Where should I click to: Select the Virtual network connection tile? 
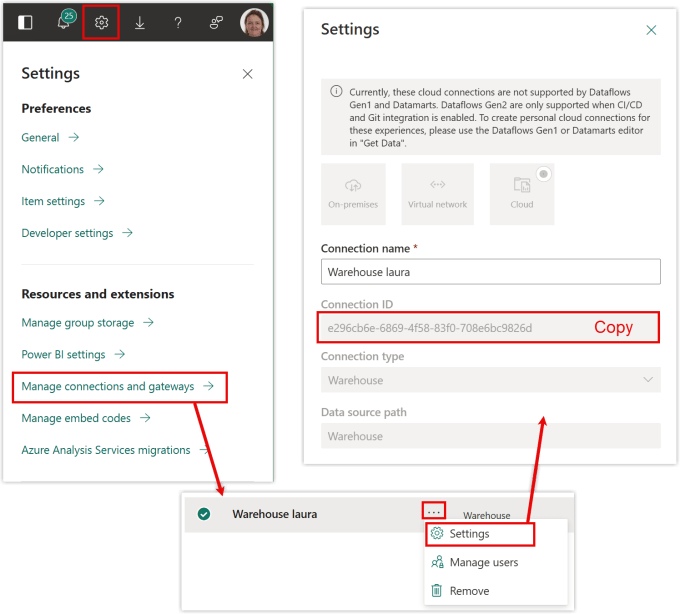click(x=437, y=194)
